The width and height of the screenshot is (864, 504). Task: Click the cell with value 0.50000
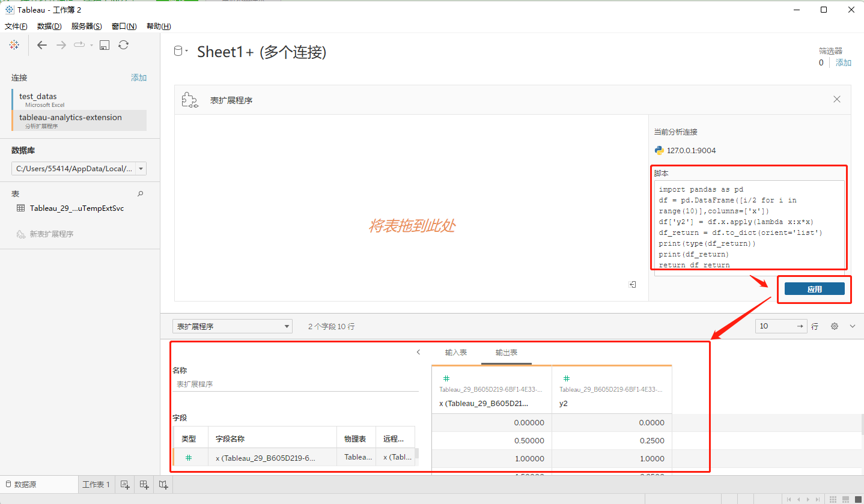coord(491,440)
